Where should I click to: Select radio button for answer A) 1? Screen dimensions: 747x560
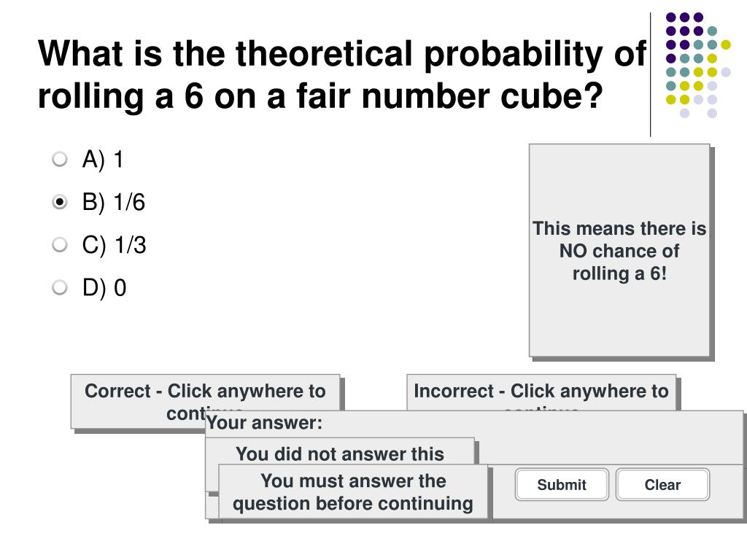pos(60,159)
